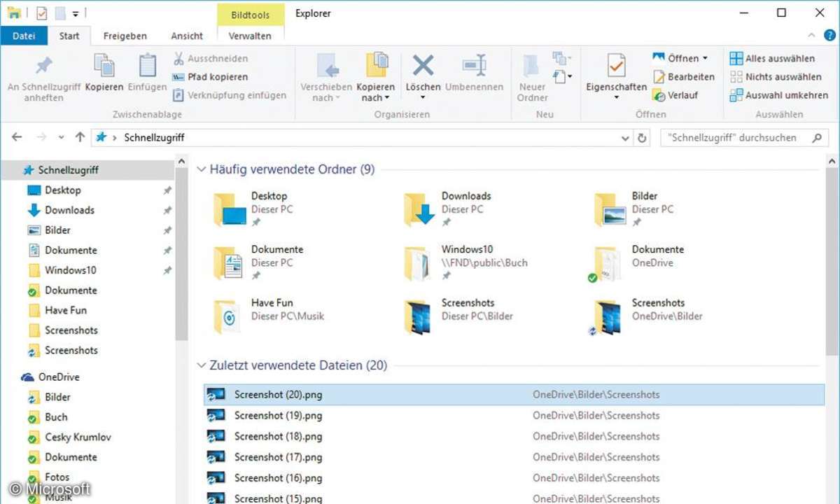Open the Datei tab
840x504 pixels.
click(x=24, y=36)
